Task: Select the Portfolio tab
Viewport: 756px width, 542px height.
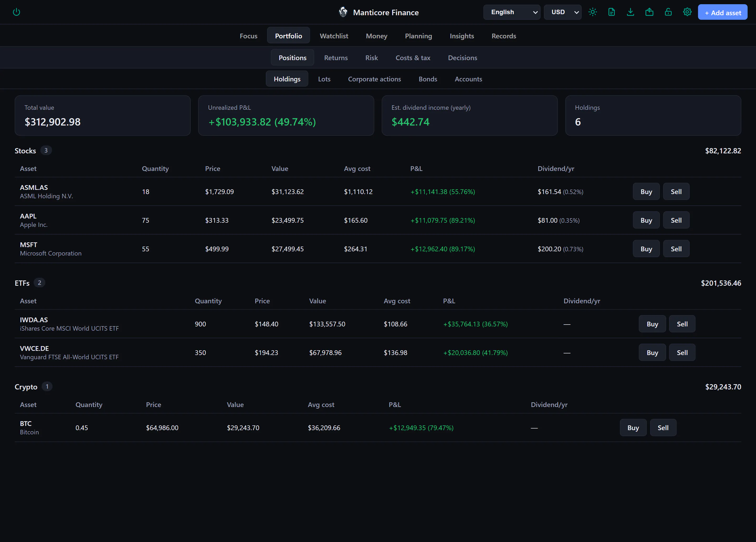Action: (288, 36)
